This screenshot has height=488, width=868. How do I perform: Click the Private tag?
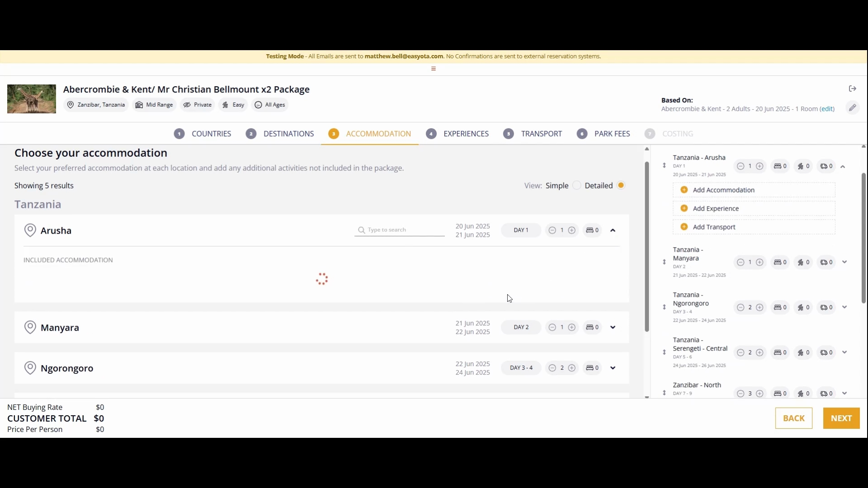click(198, 105)
